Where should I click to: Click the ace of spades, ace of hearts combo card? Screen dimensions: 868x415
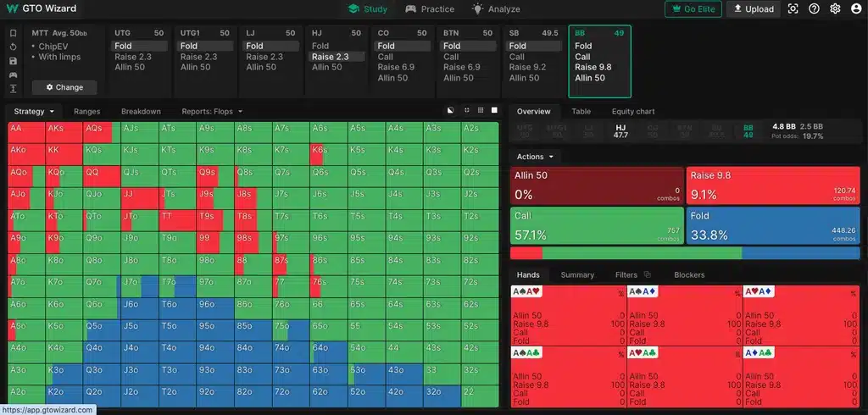click(568, 315)
